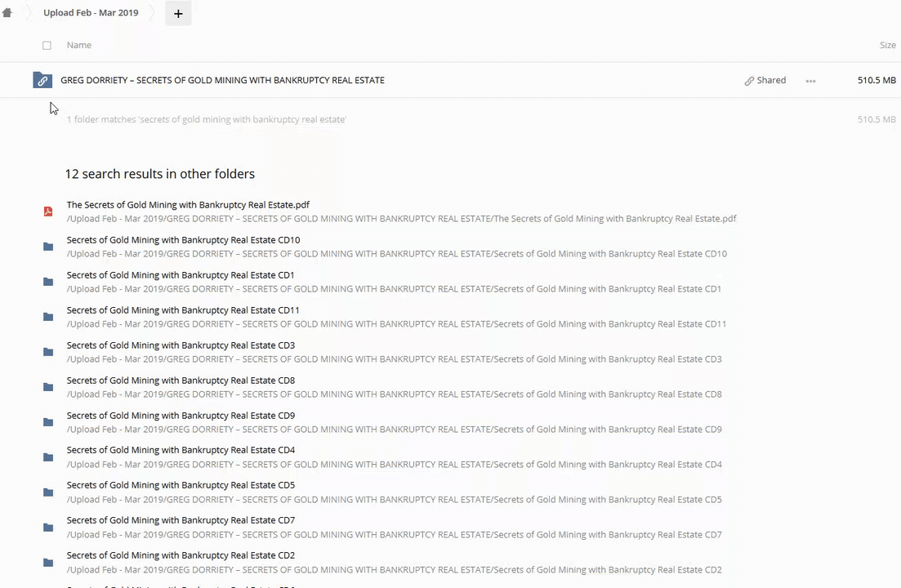Click the CD4 folder icon
901x588 pixels.
pos(48,457)
